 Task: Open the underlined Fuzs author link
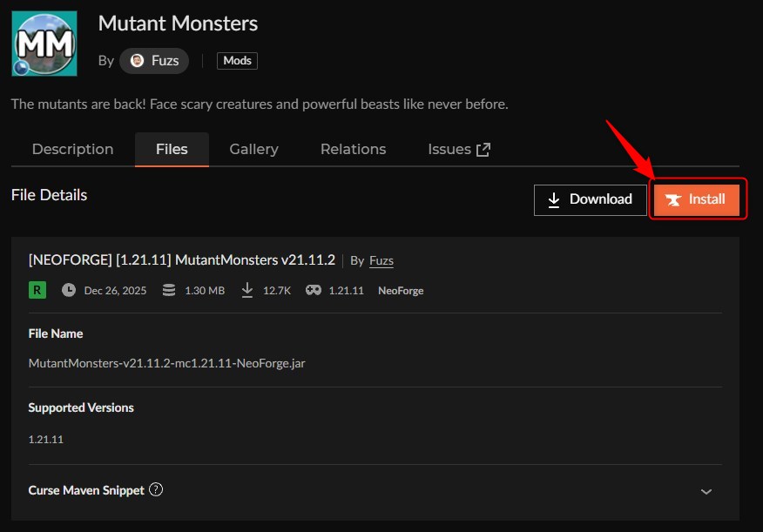[x=381, y=261]
